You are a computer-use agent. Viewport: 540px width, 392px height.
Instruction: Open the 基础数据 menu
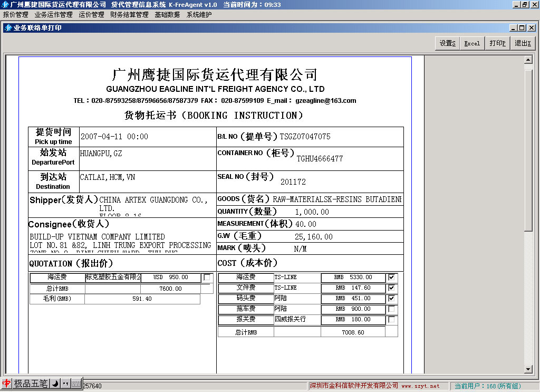coord(167,14)
